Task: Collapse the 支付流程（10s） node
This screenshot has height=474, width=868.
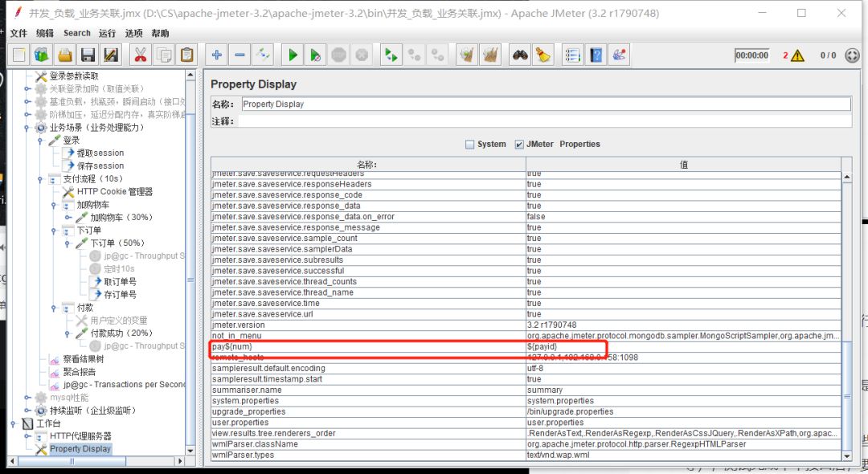Action: click(40, 179)
